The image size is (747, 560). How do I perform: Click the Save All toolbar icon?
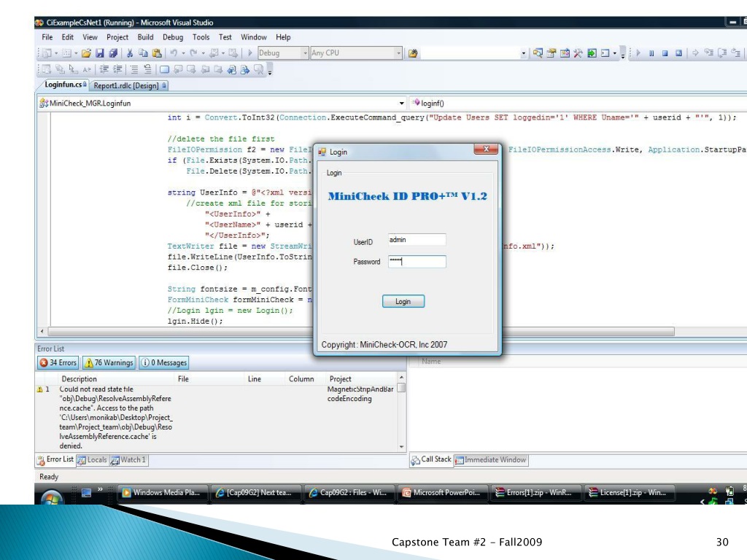tap(113, 53)
